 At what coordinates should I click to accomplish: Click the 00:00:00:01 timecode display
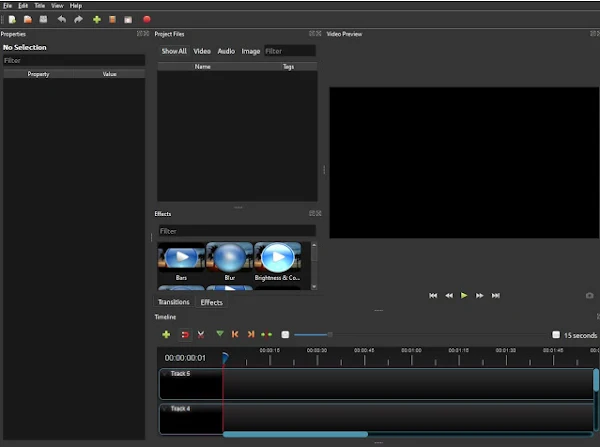point(185,358)
